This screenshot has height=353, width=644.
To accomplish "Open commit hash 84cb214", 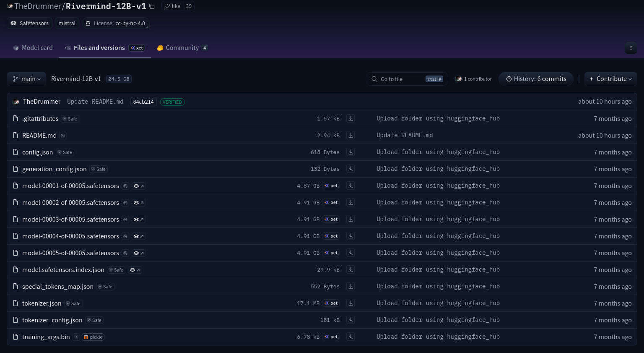I will [x=143, y=102].
